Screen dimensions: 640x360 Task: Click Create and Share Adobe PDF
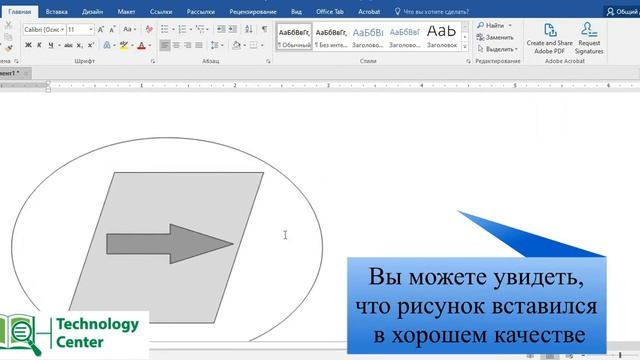(549, 39)
